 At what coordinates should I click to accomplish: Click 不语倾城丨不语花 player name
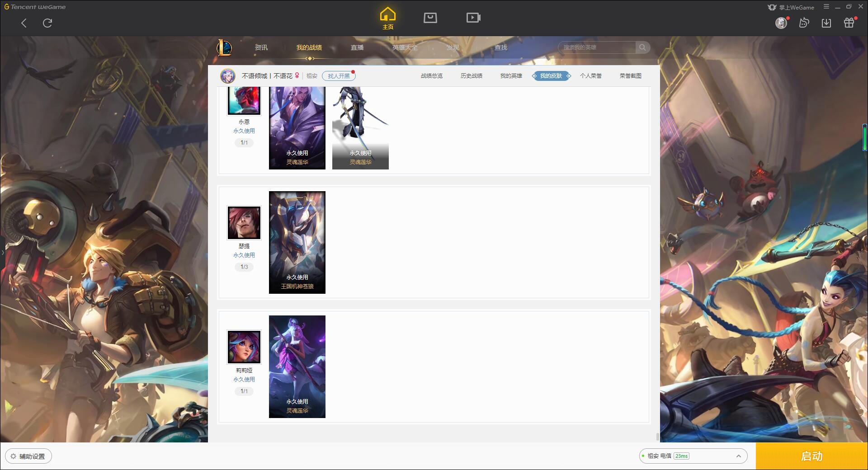tap(267, 76)
